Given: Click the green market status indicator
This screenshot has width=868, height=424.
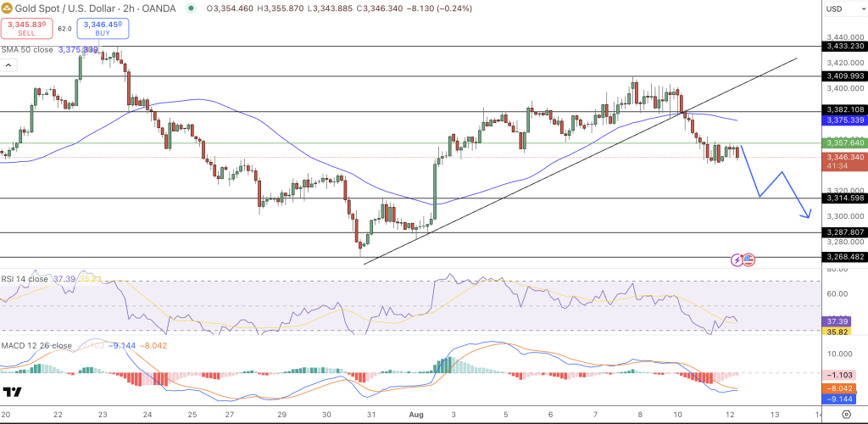Looking at the screenshot, I should (192, 8).
